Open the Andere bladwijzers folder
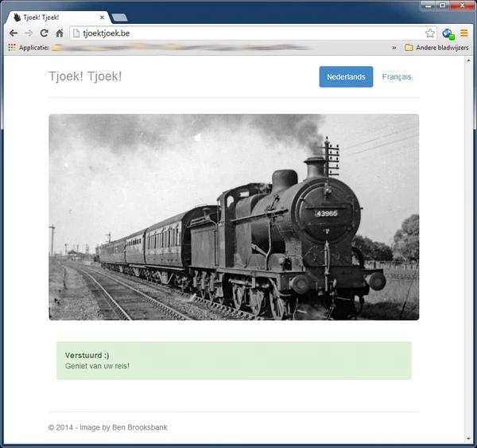Viewport: 477px width, 448px height. coord(436,48)
